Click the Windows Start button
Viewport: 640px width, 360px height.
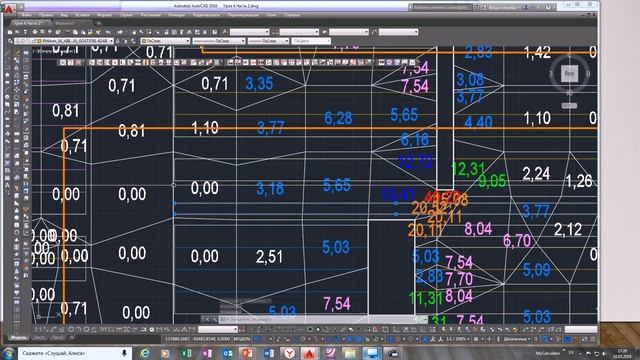point(8,353)
